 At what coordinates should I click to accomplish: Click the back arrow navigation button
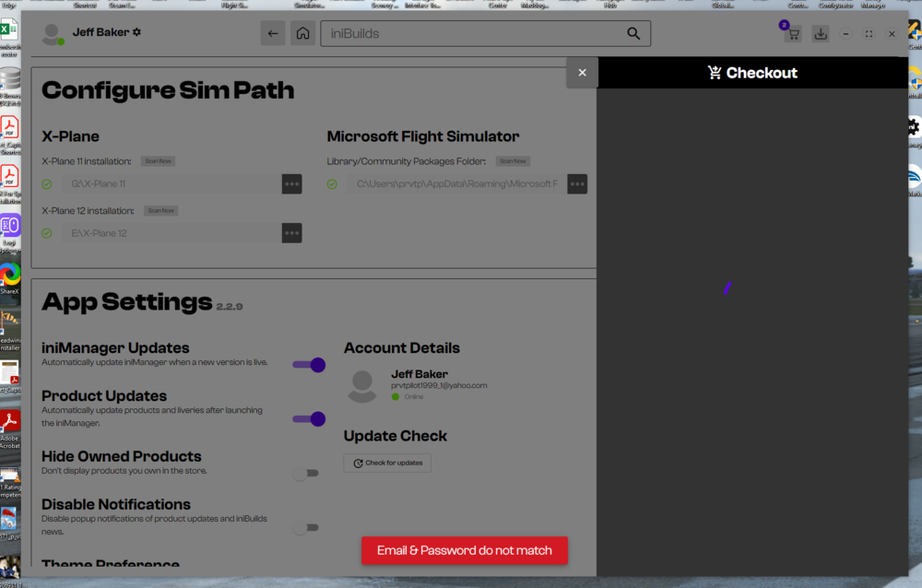pos(272,34)
